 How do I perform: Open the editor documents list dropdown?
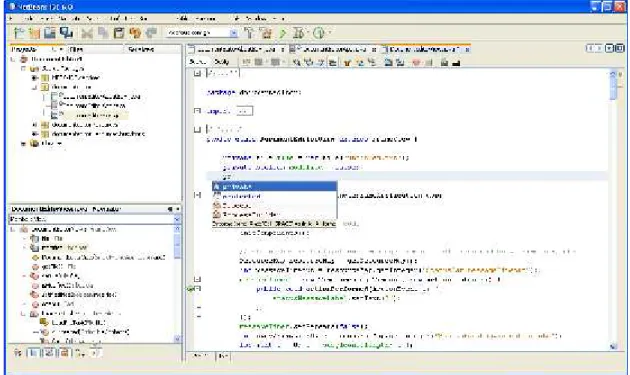click(610, 49)
